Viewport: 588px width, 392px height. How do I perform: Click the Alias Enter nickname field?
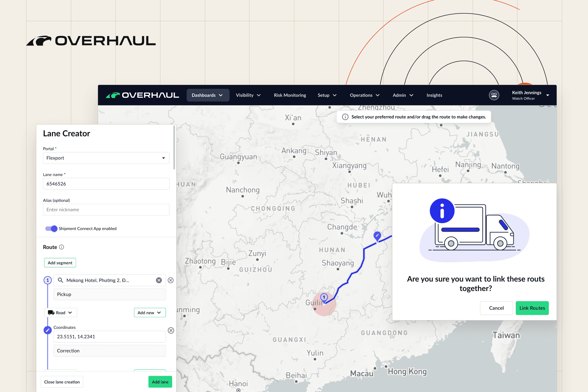106,210
